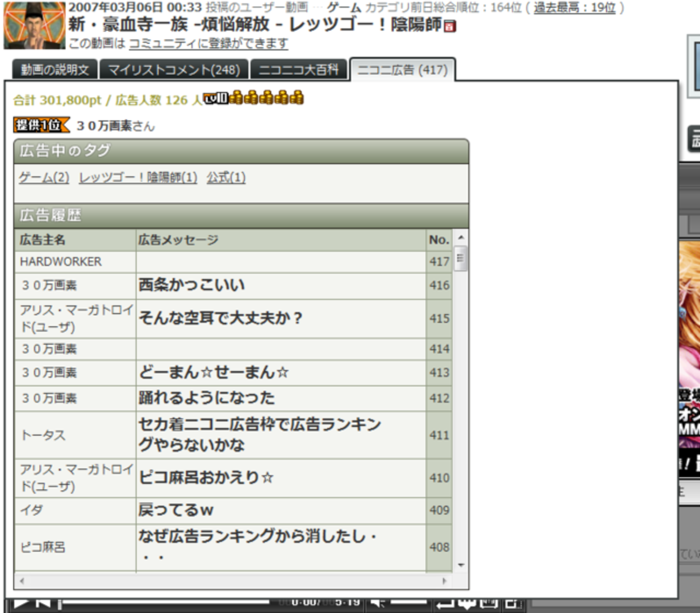
Task: Select advertiser HARDWORKER in row 417
Action: tap(61, 262)
